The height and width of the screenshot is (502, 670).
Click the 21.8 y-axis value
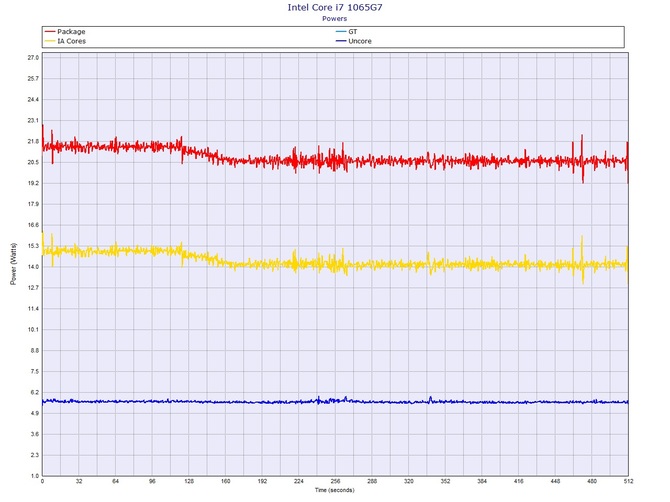(33, 141)
